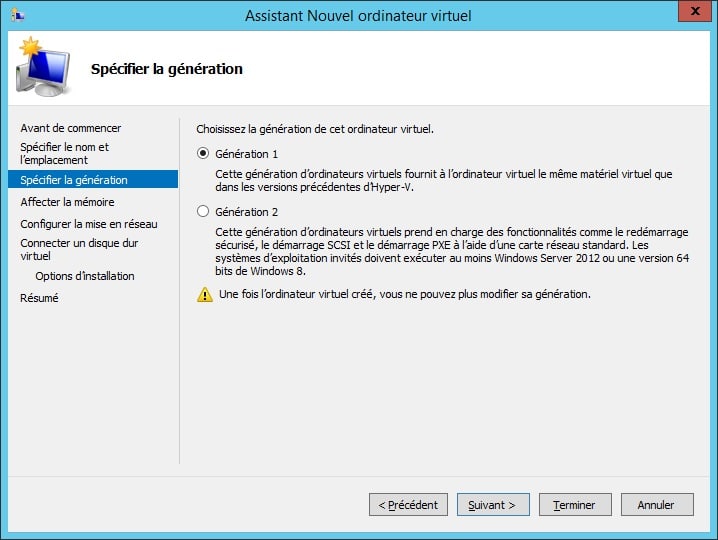Cancel the wizard with Annuler
The width and height of the screenshot is (718, 540).
[657, 505]
